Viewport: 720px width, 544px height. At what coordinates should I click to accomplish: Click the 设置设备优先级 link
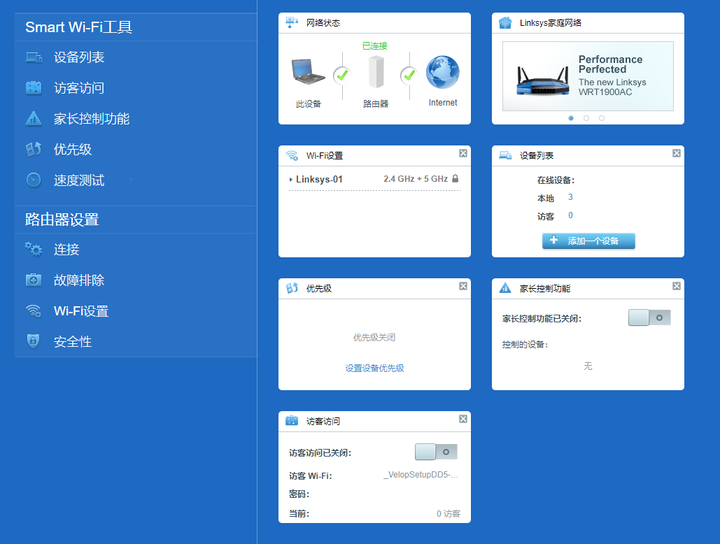pyautogui.click(x=374, y=368)
